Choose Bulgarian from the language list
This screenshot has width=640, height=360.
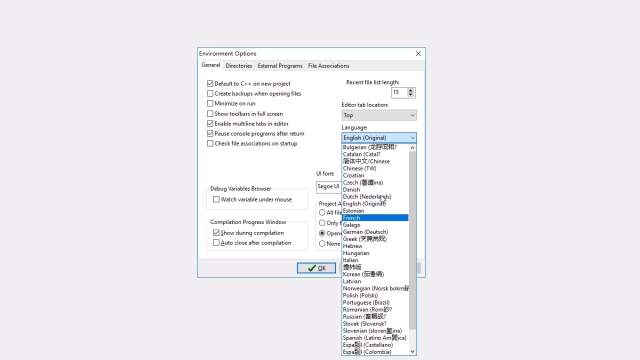375,147
